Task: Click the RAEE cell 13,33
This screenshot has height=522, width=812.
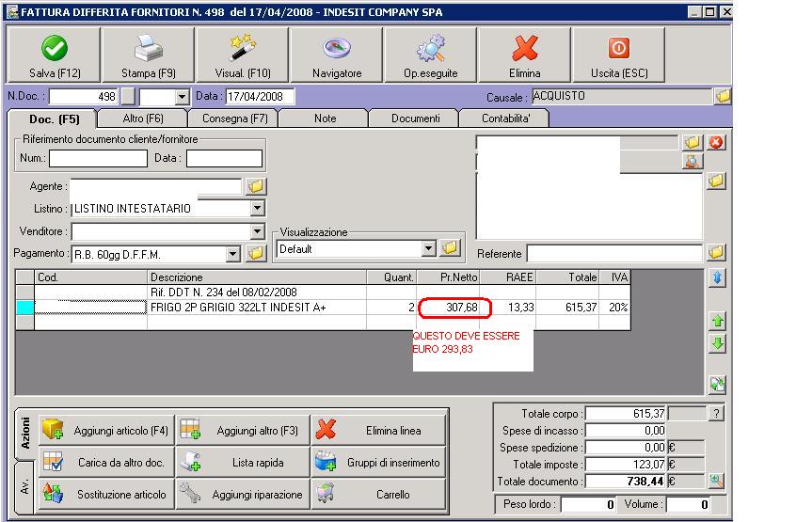Action: coord(507,308)
